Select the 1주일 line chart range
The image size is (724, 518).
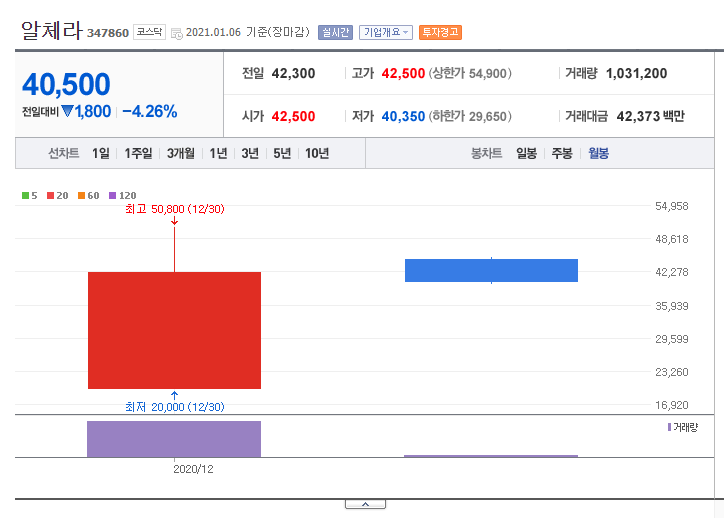click(x=138, y=153)
